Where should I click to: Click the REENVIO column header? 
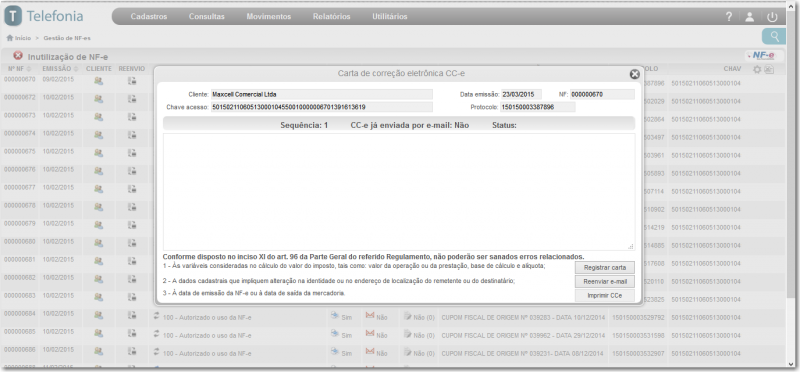point(132,68)
